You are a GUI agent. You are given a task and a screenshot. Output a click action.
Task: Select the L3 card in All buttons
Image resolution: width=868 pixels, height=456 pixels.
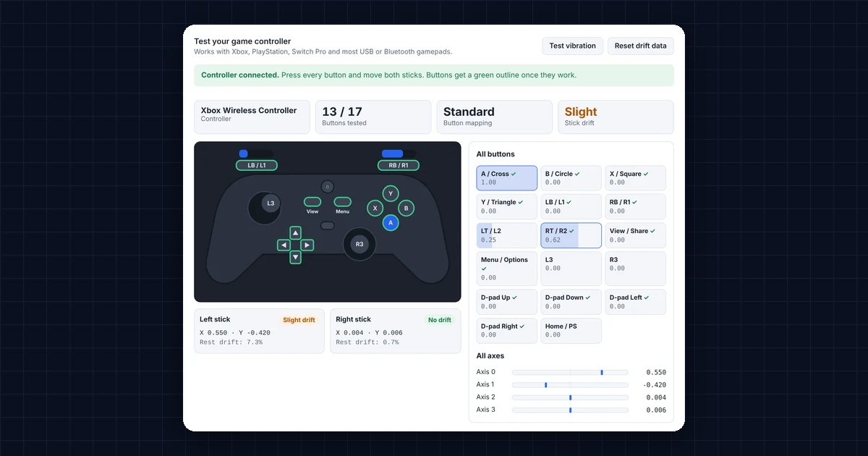click(x=571, y=269)
